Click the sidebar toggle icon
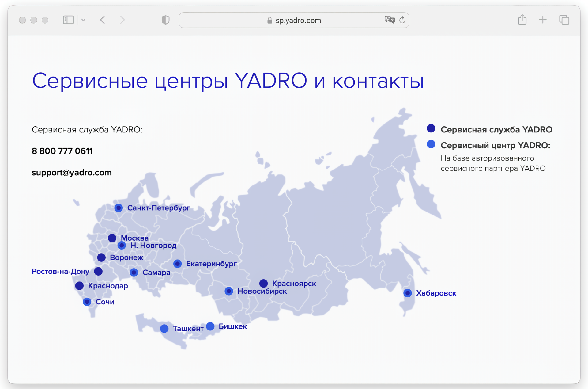588x389 pixels. coord(68,20)
